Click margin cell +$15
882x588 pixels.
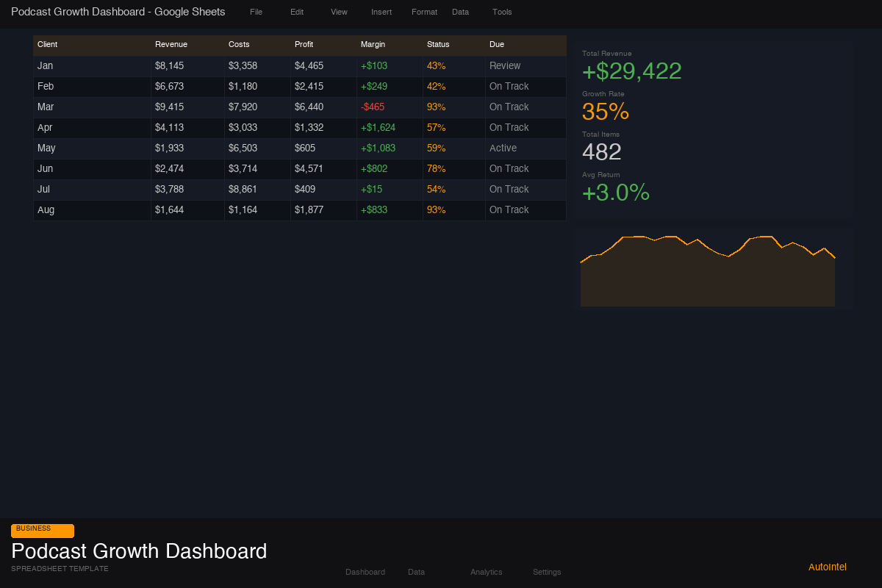[390, 190]
